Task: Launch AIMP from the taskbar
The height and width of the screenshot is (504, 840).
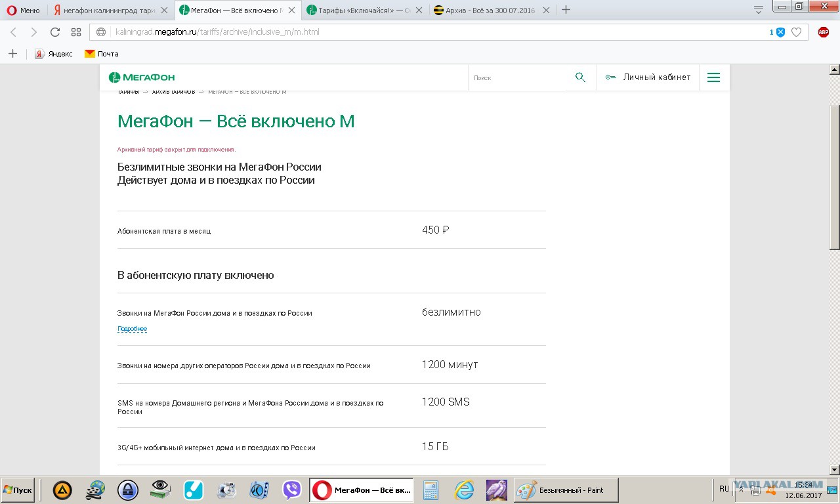Action: [62, 490]
